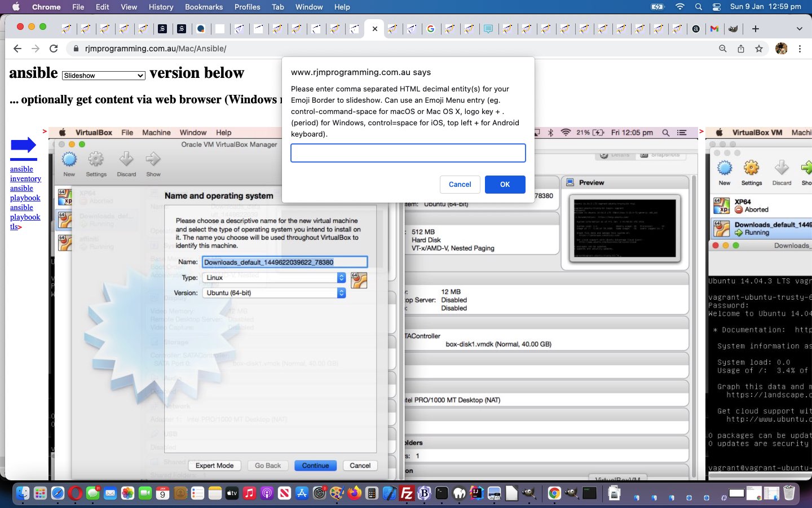Click the URL rjmprogramming.com.au/Mac/Ansible/ in address bar
812x508 pixels.
(x=156, y=49)
